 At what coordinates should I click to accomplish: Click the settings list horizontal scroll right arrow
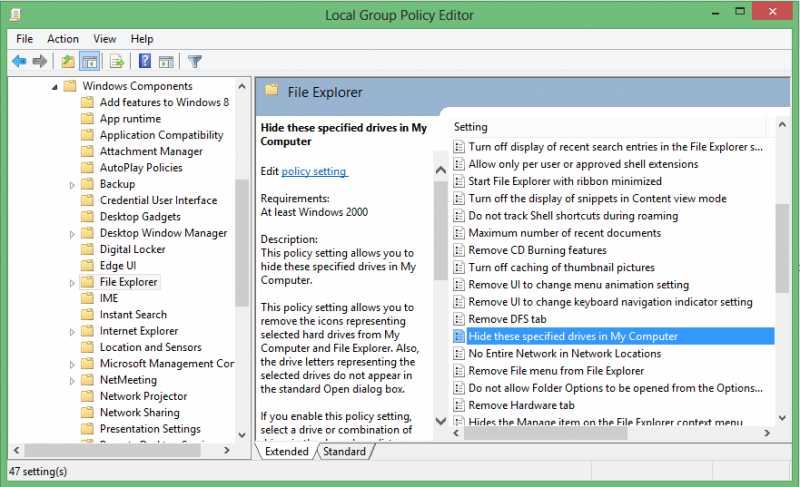click(x=767, y=433)
